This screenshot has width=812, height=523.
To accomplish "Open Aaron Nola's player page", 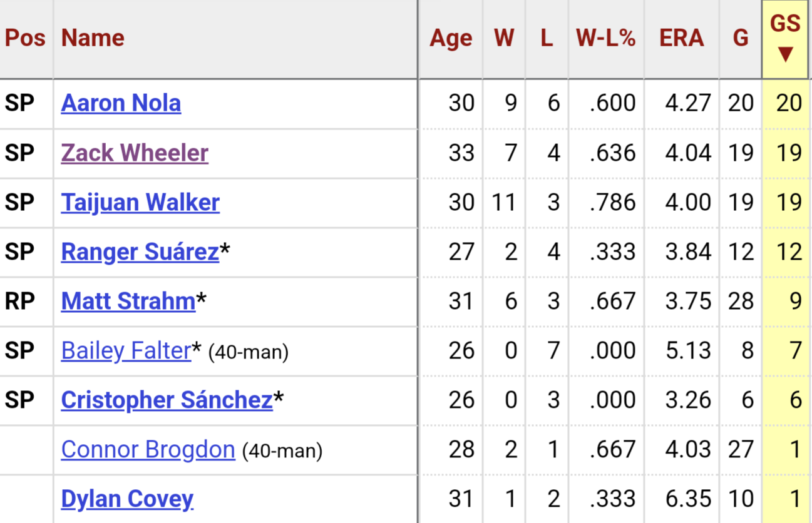I will point(121,103).
